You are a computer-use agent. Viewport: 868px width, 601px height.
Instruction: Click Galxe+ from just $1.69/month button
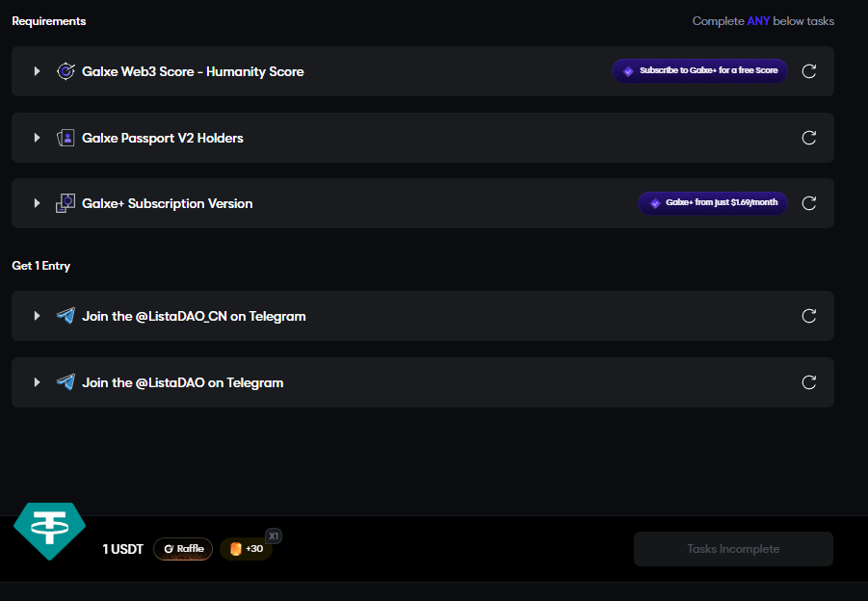[713, 203]
